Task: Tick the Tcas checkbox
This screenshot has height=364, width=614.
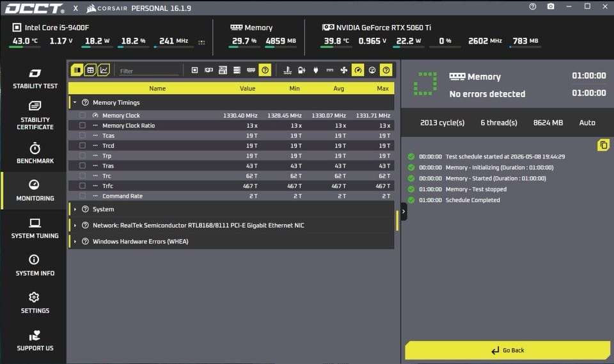Action: 83,136
